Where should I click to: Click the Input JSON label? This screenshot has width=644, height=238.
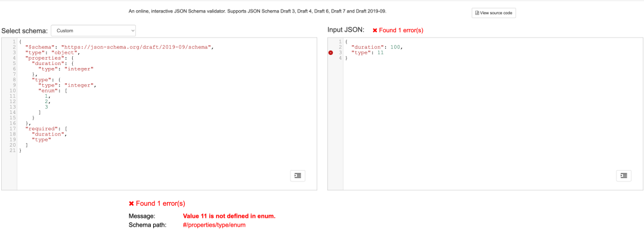pyautogui.click(x=346, y=30)
